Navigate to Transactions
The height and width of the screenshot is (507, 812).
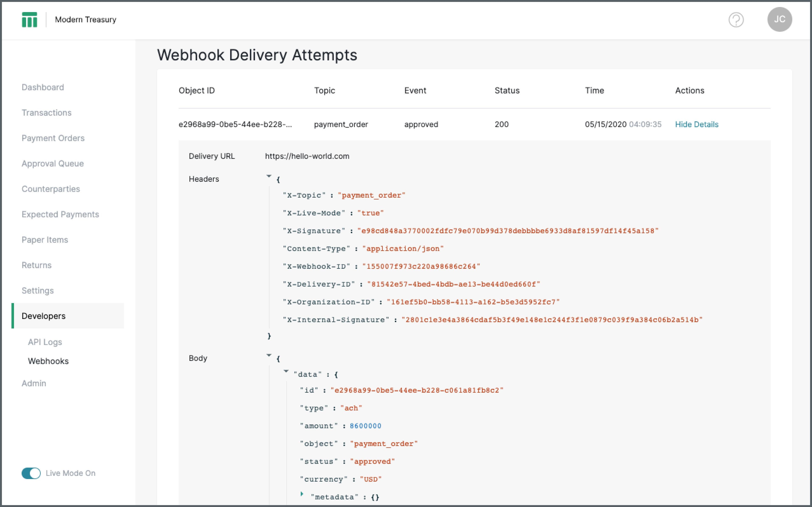pos(47,113)
